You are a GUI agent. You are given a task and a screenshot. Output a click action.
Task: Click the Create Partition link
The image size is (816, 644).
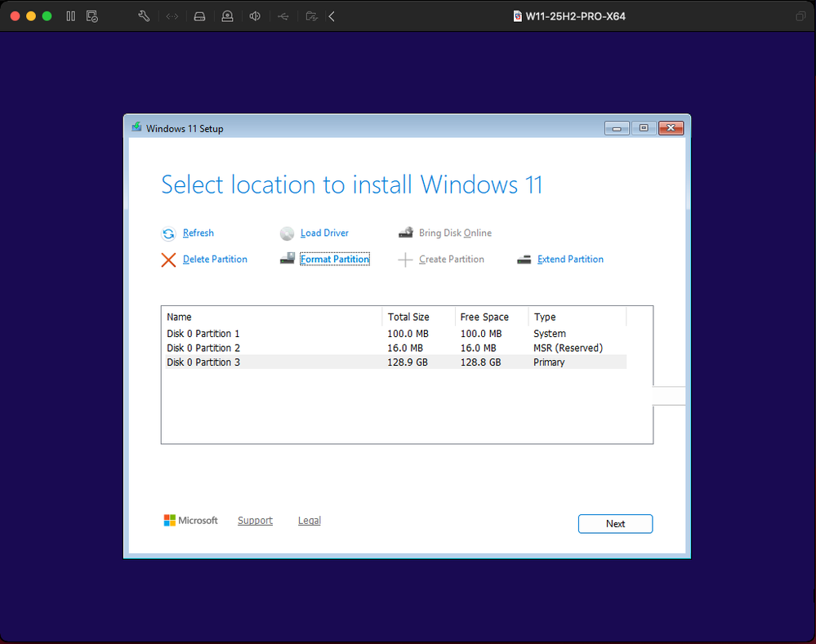[451, 259]
